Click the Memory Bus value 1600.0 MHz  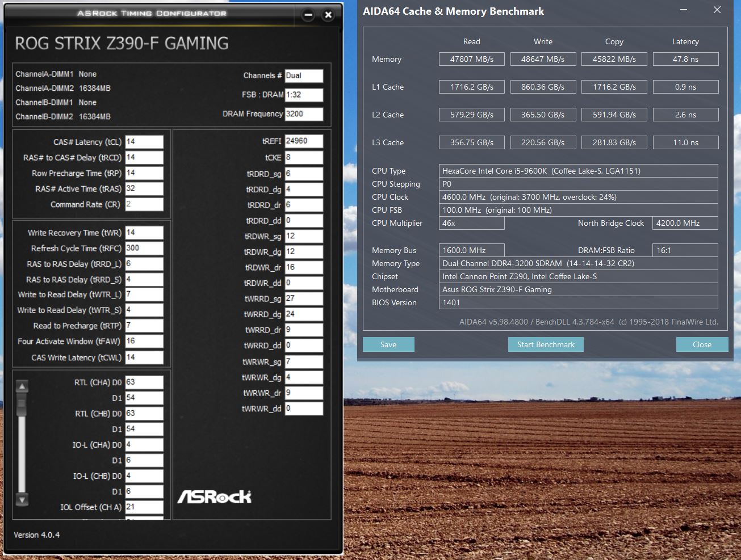(472, 250)
